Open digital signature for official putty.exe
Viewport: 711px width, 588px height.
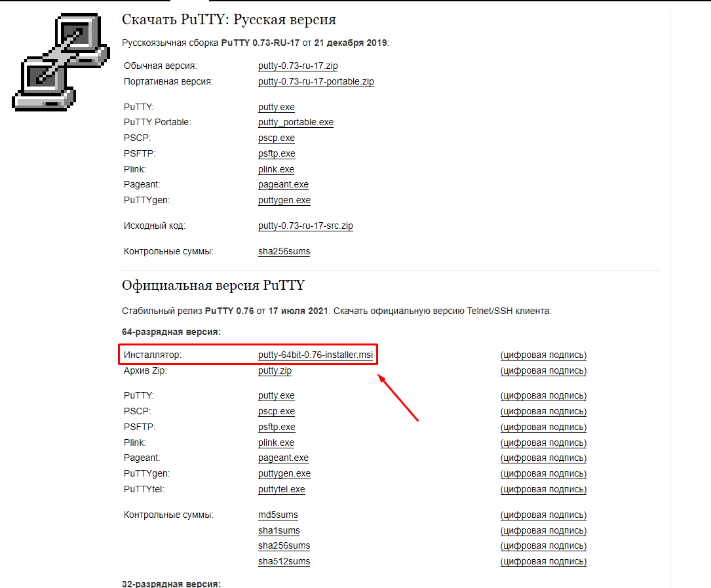click(x=543, y=396)
